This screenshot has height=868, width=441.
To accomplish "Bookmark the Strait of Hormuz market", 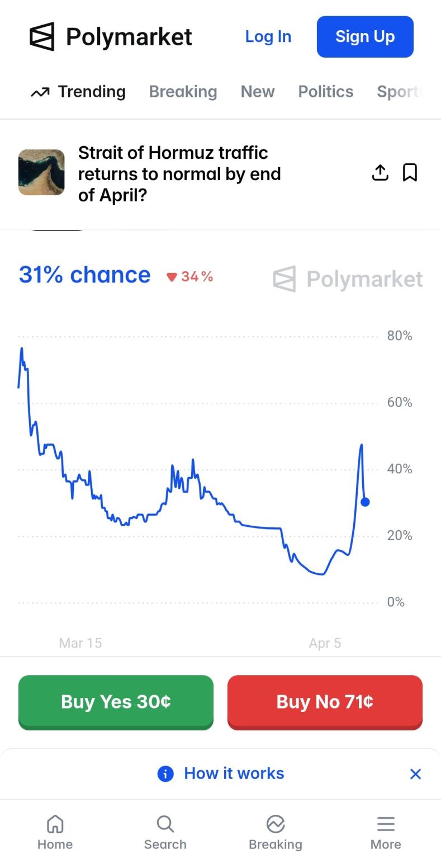I will [x=410, y=173].
